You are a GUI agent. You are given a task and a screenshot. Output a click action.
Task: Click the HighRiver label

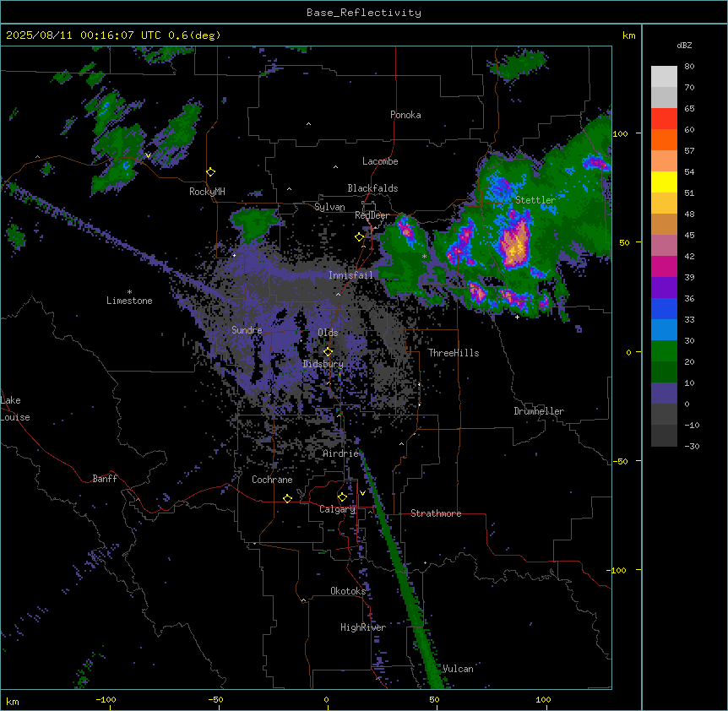[x=363, y=627]
